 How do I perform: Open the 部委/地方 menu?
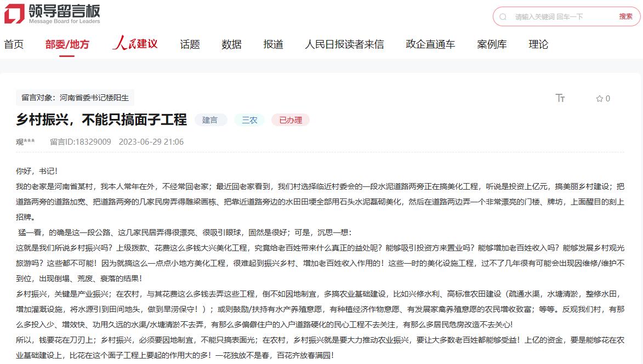(68, 44)
